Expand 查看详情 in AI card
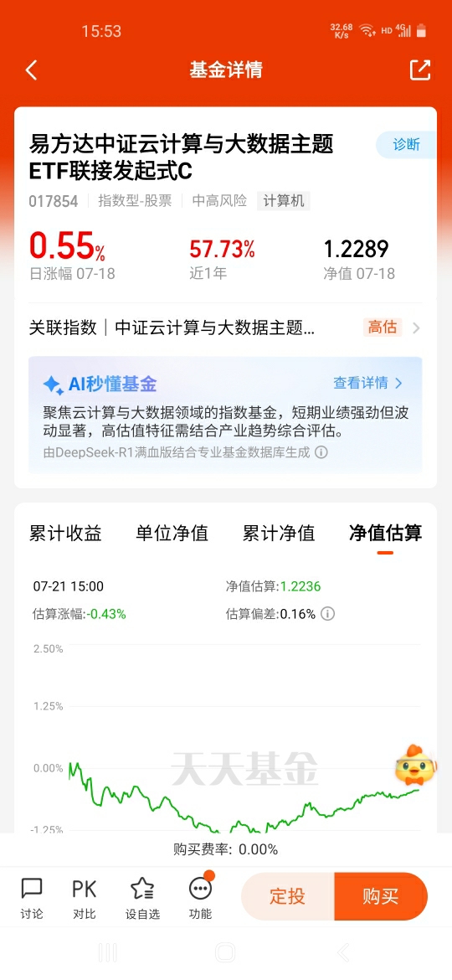The height and width of the screenshot is (980, 452). 367,383
